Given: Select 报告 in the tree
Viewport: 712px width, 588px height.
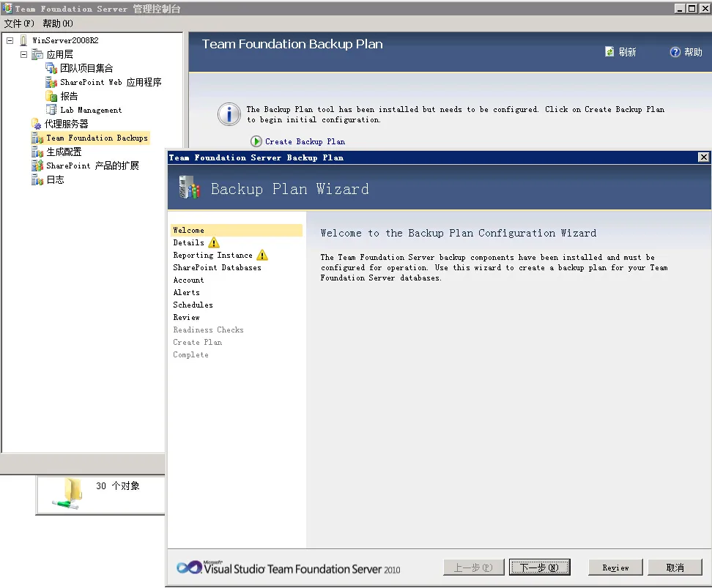Looking at the screenshot, I should (x=69, y=96).
